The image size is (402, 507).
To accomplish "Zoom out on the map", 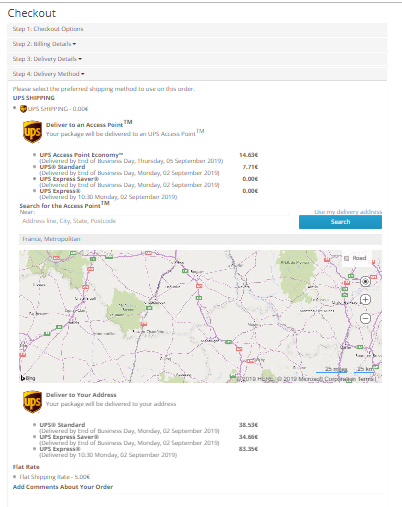I will 365,319.
